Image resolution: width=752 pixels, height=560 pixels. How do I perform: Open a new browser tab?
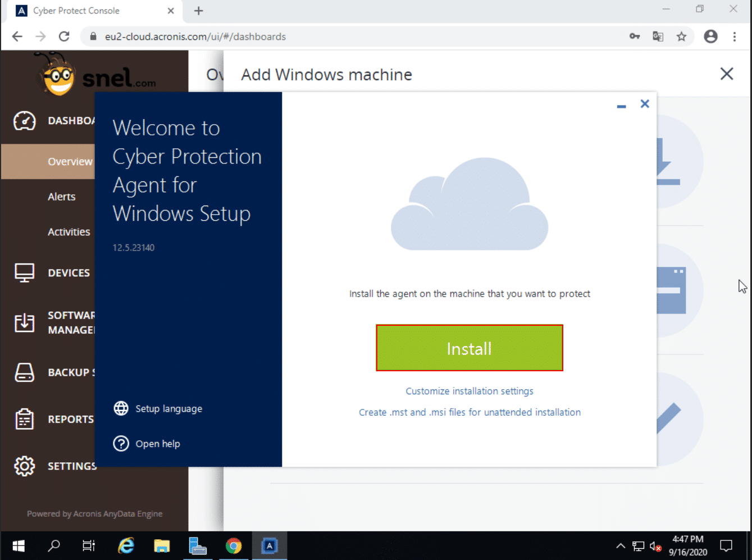198,11
